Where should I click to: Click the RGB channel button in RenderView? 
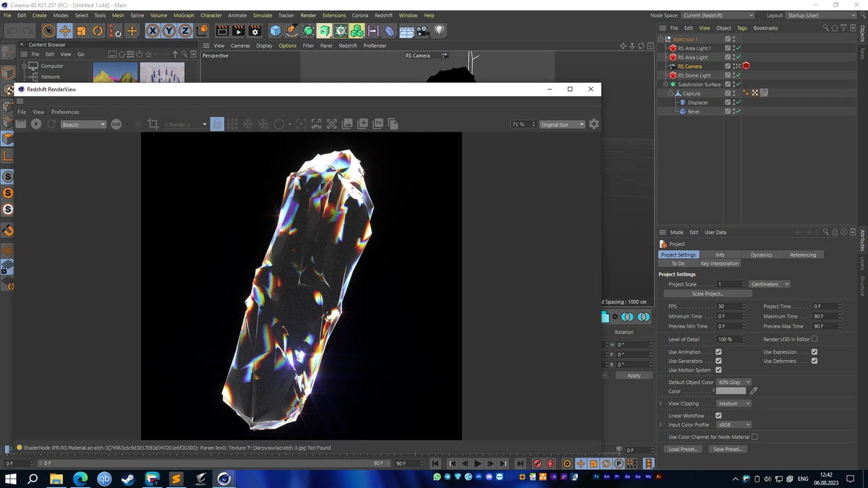tap(116, 124)
